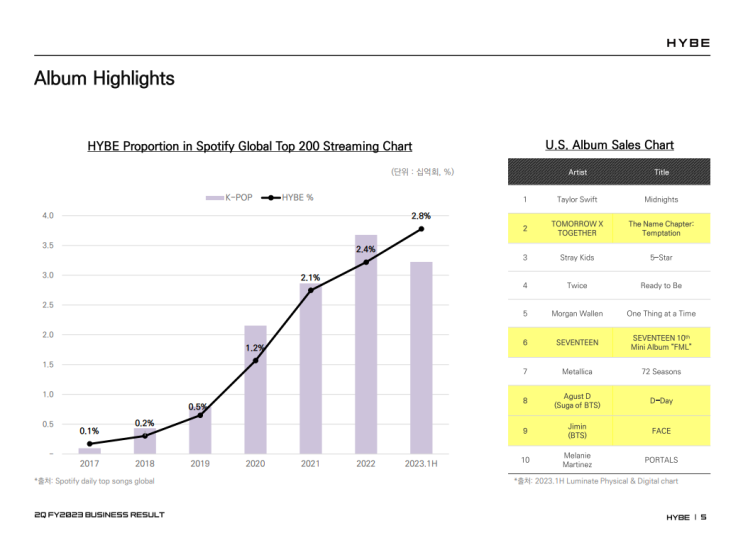Click the SEVENTEEN artist cell
This screenshot has height=538, width=743.
(x=577, y=342)
